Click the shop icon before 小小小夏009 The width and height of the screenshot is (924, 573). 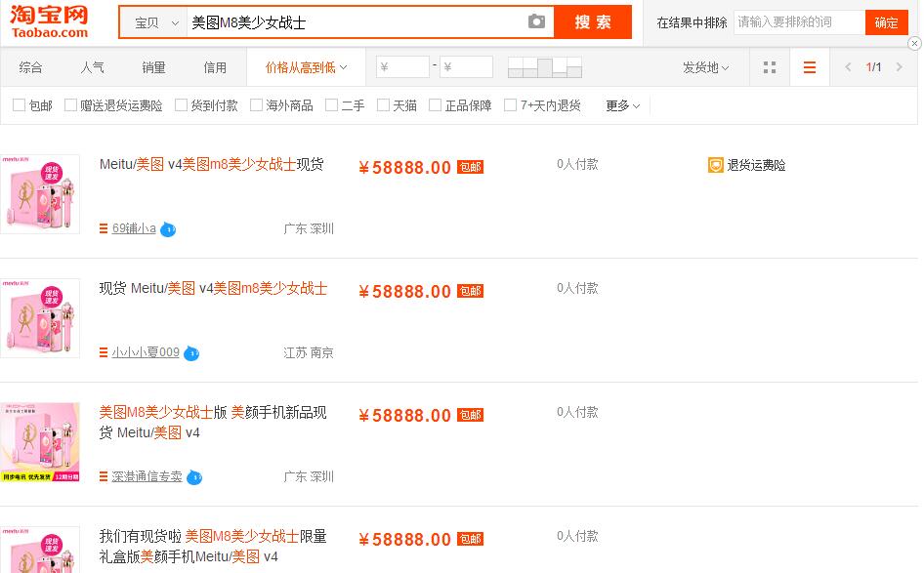click(x=104, y=352)
